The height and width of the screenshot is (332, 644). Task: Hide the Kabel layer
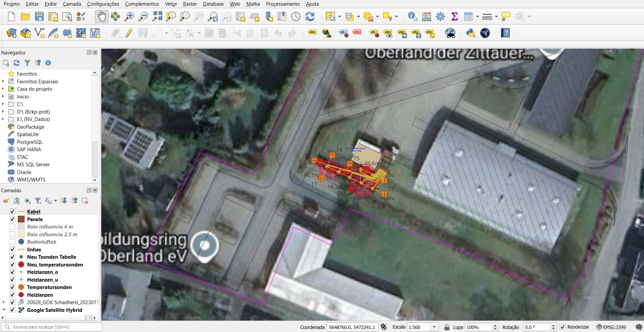coord(12,211)
